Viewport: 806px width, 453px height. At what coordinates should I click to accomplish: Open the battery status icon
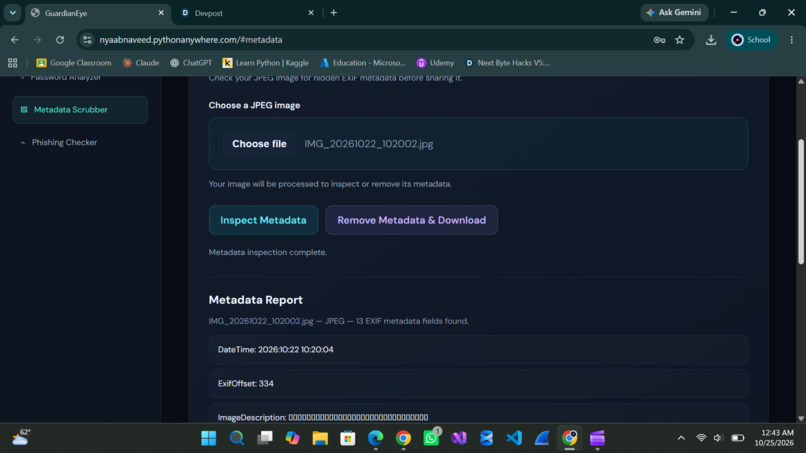point(738,438)
